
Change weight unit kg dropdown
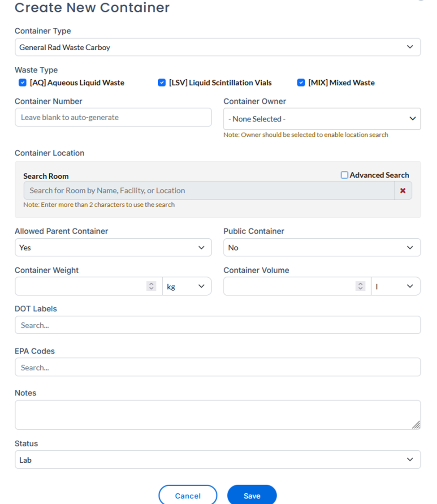[187, 286]
